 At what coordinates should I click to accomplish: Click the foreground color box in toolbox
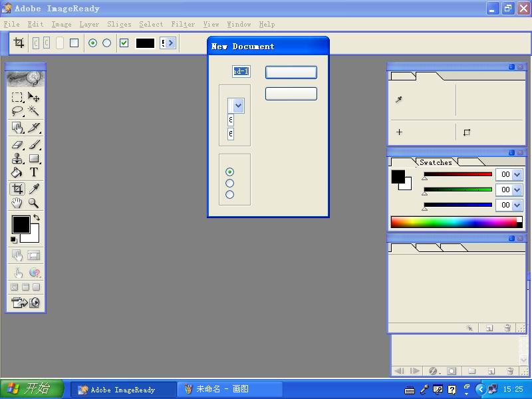coord(21,224)
